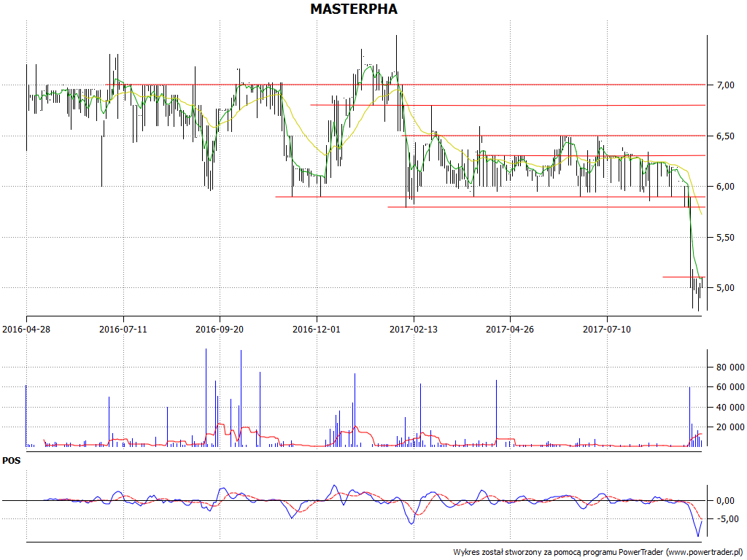Click the POS indicator label
747x560 pixels.
click(x=12, y=461)
